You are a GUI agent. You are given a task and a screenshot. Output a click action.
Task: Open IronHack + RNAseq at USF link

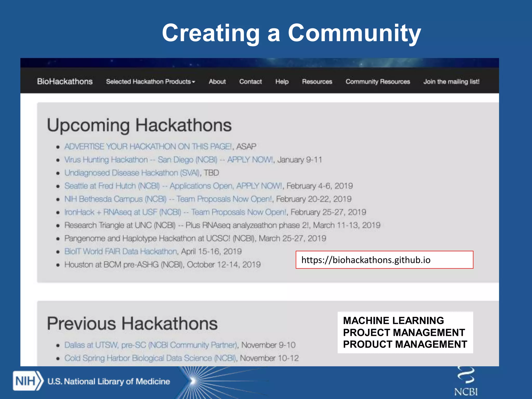click(175, 212)
